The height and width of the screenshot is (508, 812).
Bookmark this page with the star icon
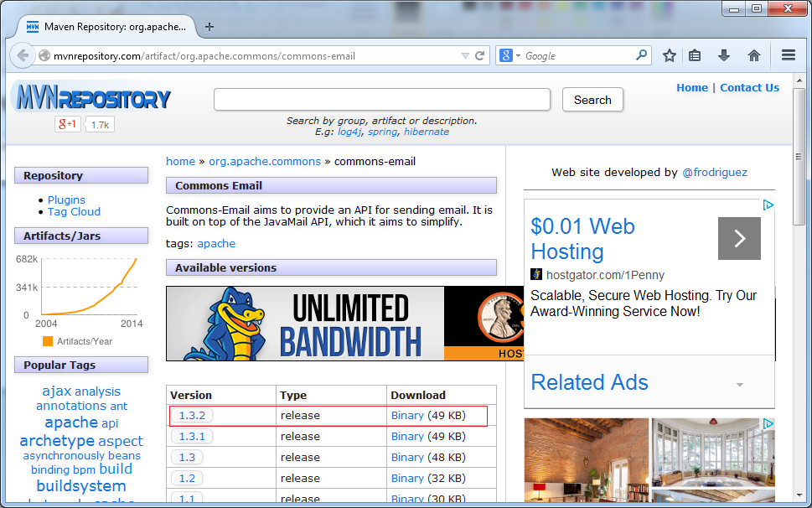669,55
